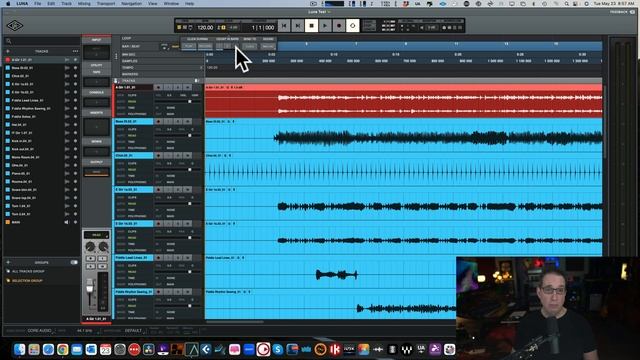Viewport: 640px width, 360px height.
Task: Toggle the dot icon in Snare top.04_01 row
Action: coord(75,198)
